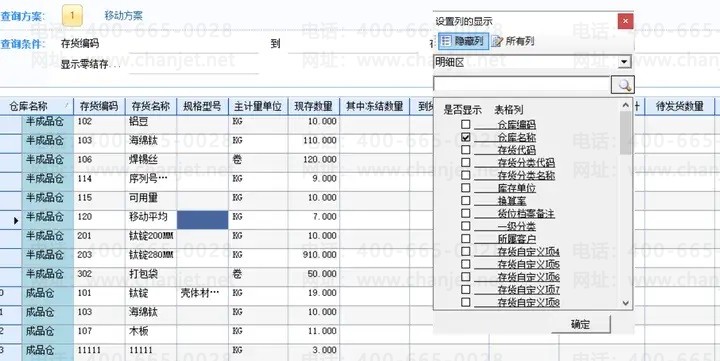Click the 存货名称 column header
Image resolution: width=720 pixels, height=361 pixels.
click(x=151, y=107)
